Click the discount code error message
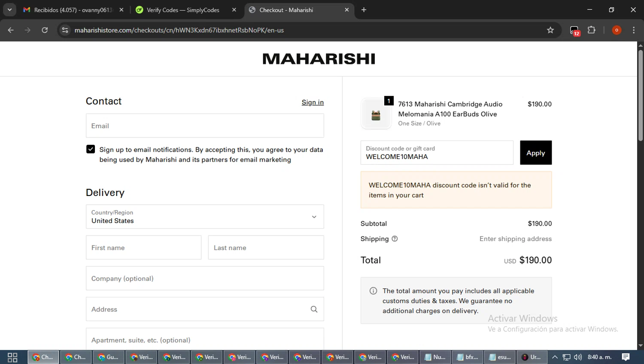644x364 pixels. pyautogui.click(x=456, y=190)
